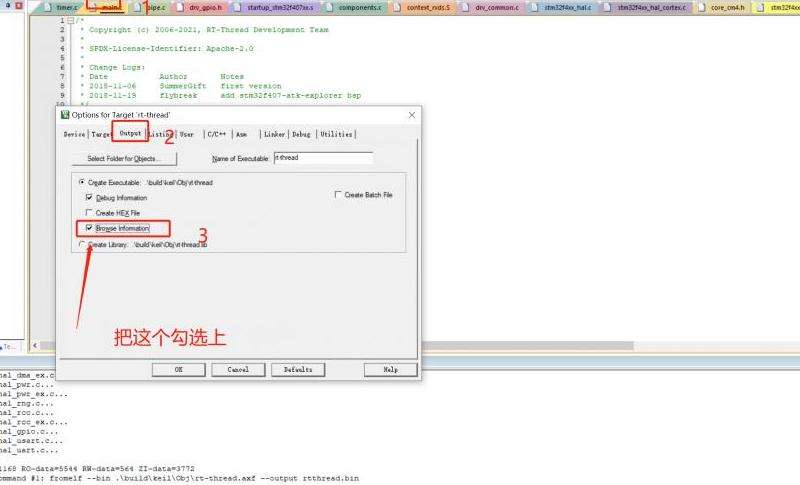Screen dimensions: 800x485
Task: Switch to the main.c editor tab
Action: click(110, 7)
